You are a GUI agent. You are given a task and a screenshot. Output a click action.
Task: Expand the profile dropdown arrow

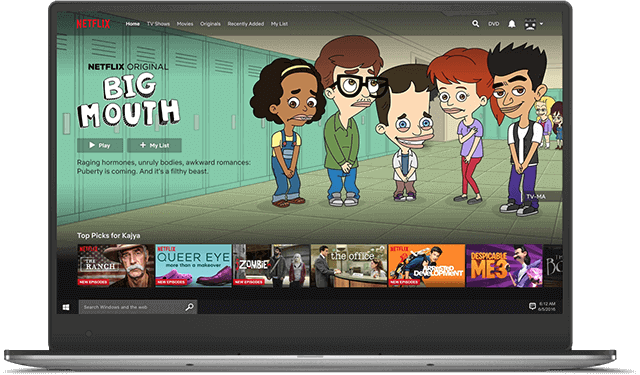tap(541, 24)
